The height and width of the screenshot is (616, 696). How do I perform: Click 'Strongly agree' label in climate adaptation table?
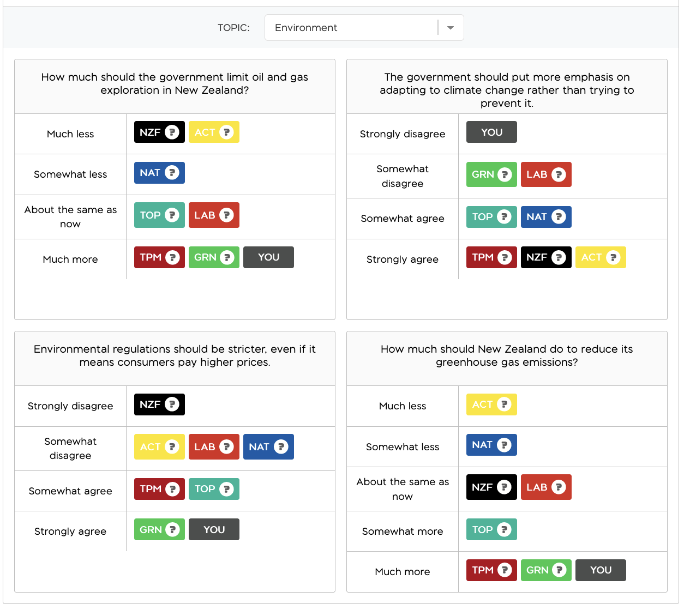[403, 259]
